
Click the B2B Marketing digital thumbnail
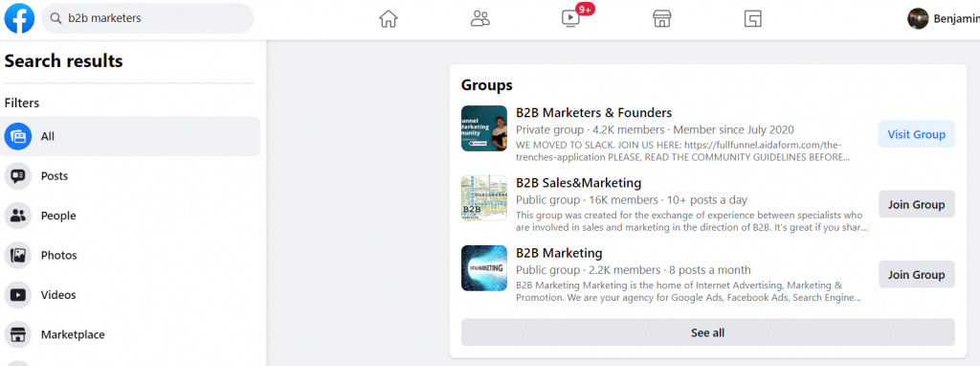483,267
